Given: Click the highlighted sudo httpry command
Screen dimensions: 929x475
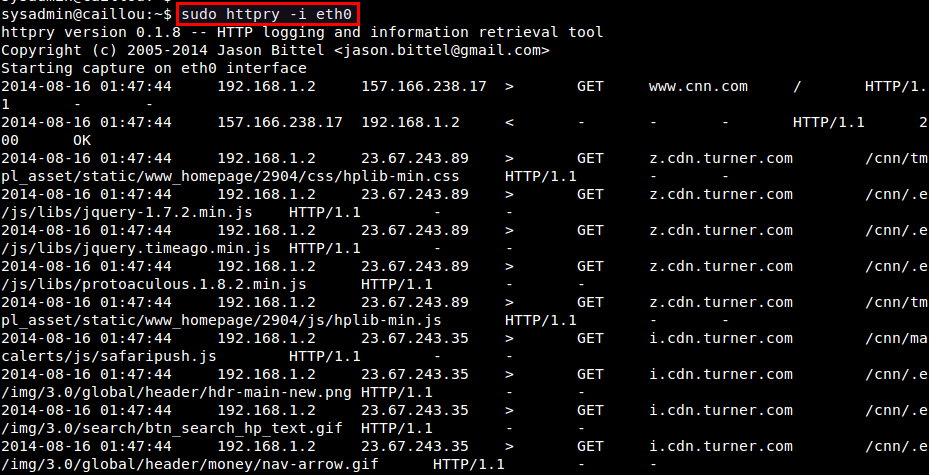Looking at the screenshot, I should point(267,15).
